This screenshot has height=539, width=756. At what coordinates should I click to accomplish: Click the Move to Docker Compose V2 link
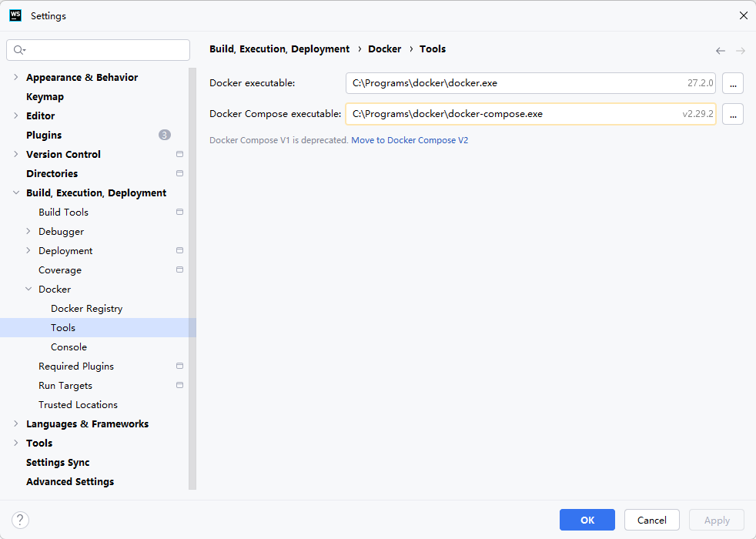coord(410,141)
